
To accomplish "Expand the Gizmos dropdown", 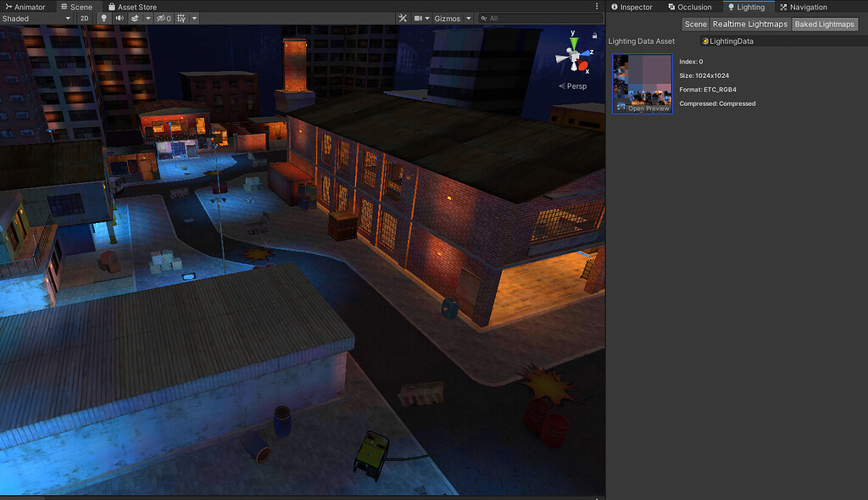I will [468, 18].
